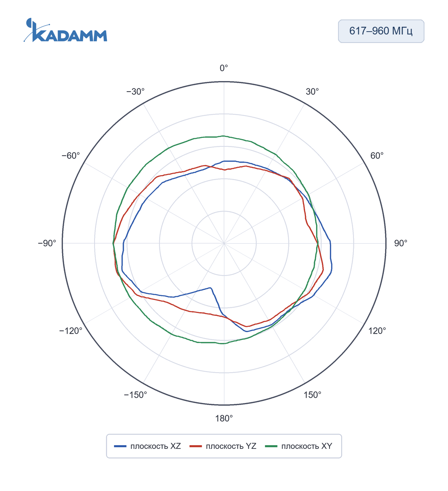Viewport: 448px width, 491px height.
Task: Click the green XY legend line swatch
Action: coord(271,446)
